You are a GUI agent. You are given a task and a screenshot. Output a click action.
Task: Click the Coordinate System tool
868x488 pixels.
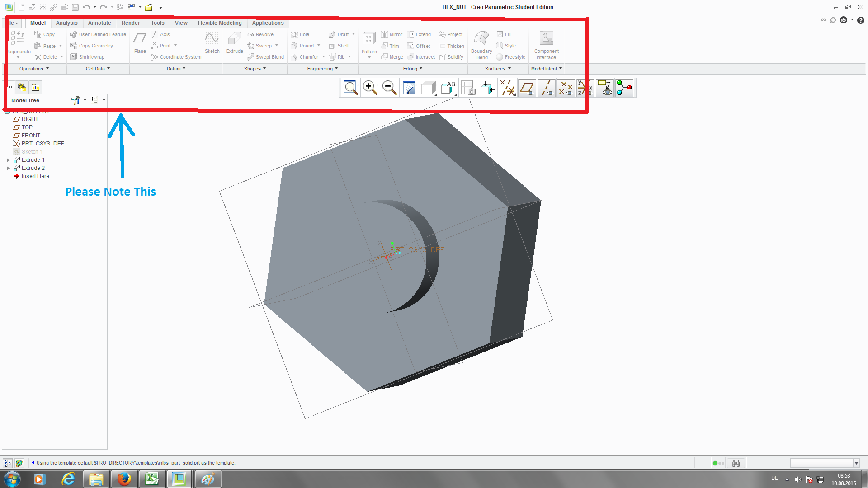[176, 57]
